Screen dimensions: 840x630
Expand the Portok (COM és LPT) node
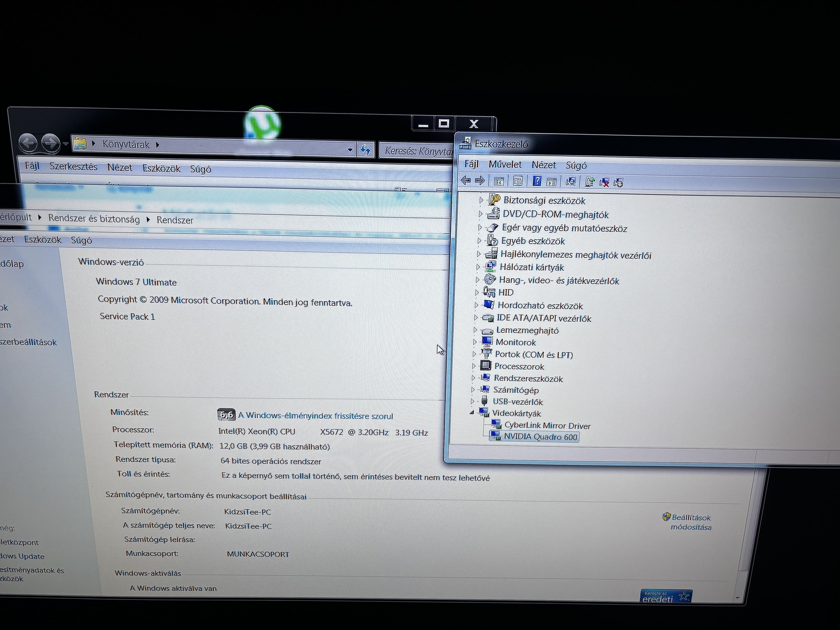474,354
